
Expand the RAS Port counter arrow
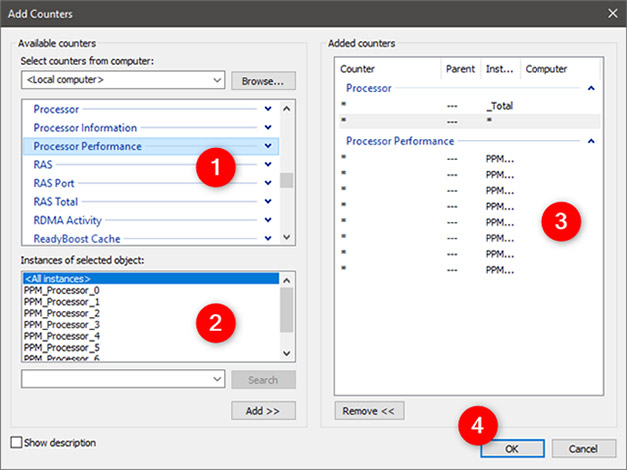coord(267,183)
